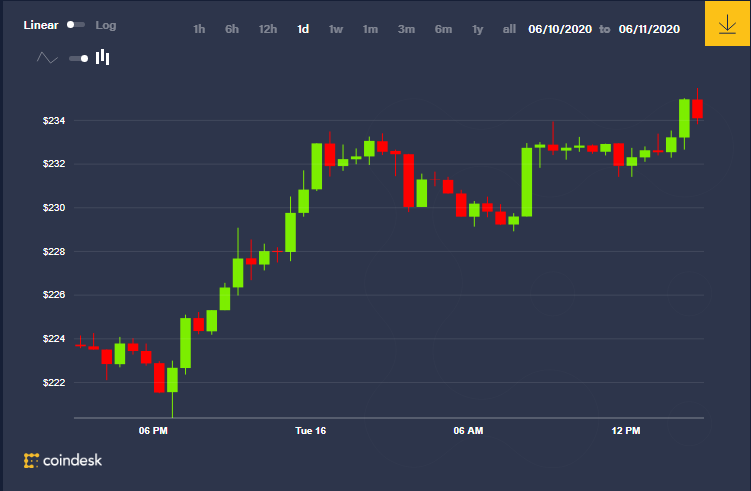This screenshot has height=491, width=751.
Task: Choose the Linear scale label
Action: (41, 25)
